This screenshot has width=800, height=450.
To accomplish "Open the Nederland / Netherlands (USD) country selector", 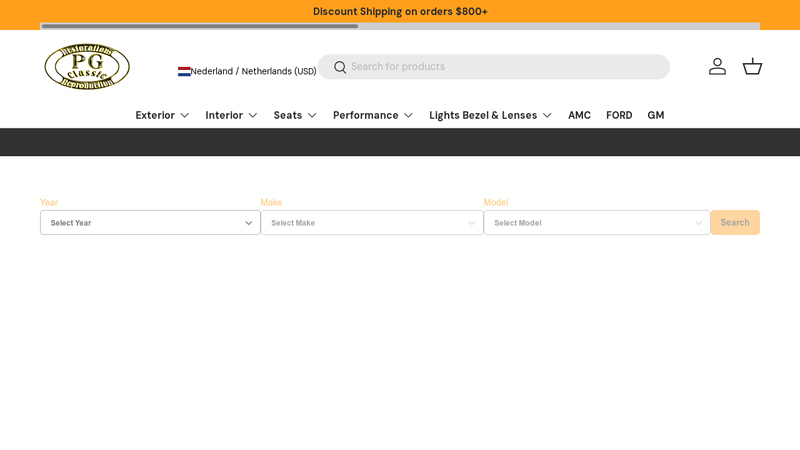I will tap(252, 71).
